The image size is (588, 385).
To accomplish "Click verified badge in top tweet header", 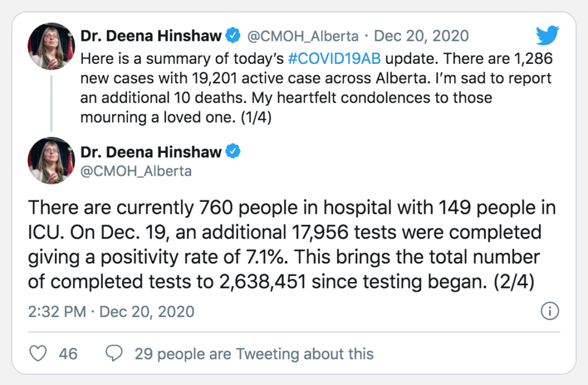I will pyautogui.click(x=233, y=36).
